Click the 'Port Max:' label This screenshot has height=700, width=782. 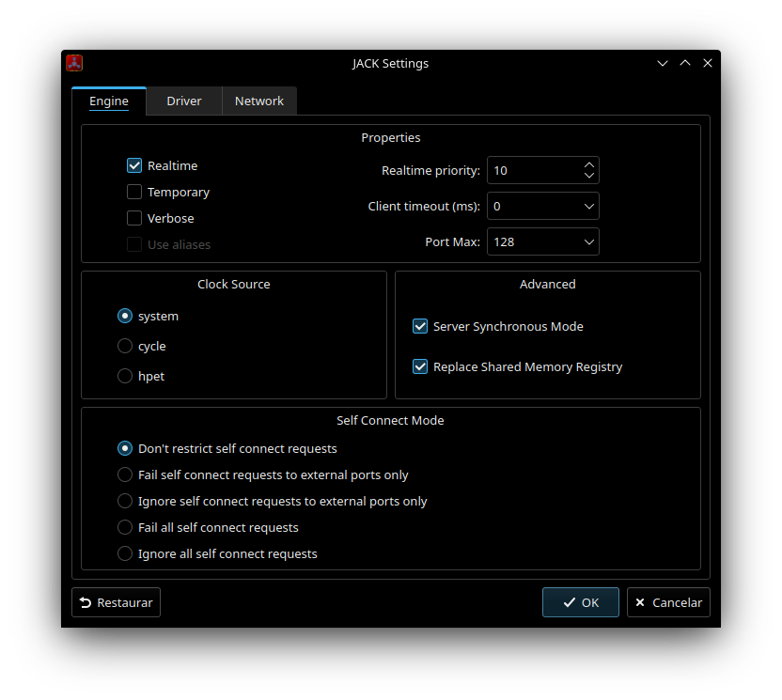point(452,242)
